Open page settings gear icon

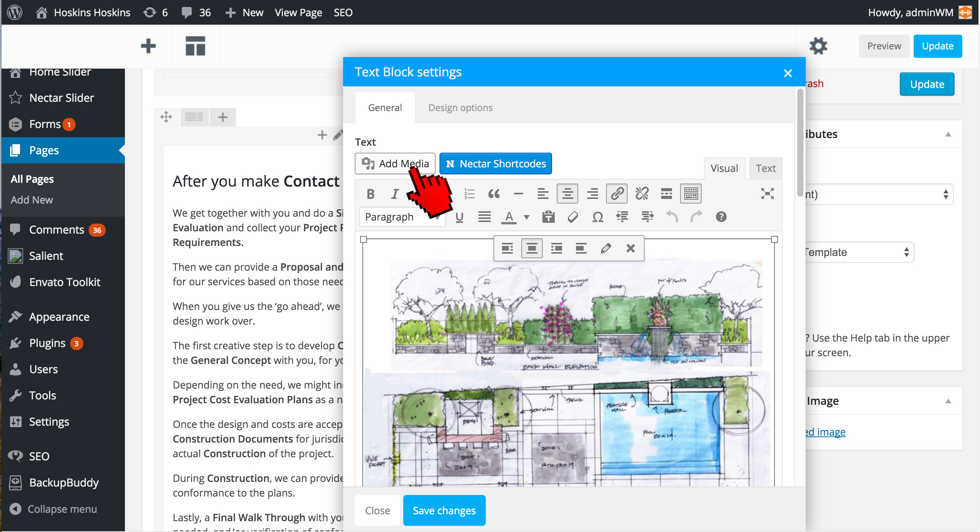click(818, 46)
